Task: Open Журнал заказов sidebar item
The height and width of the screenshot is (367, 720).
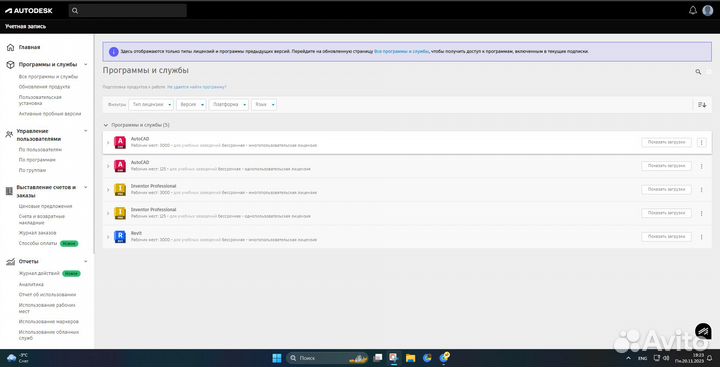Action: 38,233
